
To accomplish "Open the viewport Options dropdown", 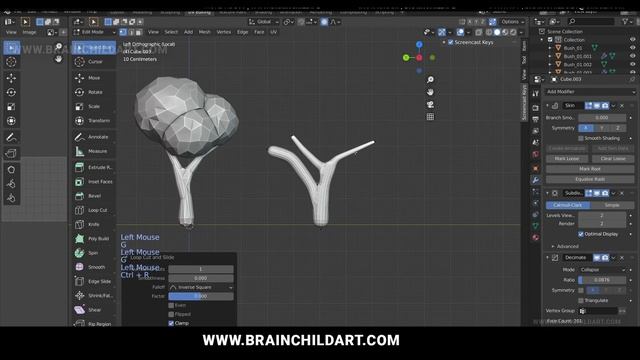I will (512, 22).
